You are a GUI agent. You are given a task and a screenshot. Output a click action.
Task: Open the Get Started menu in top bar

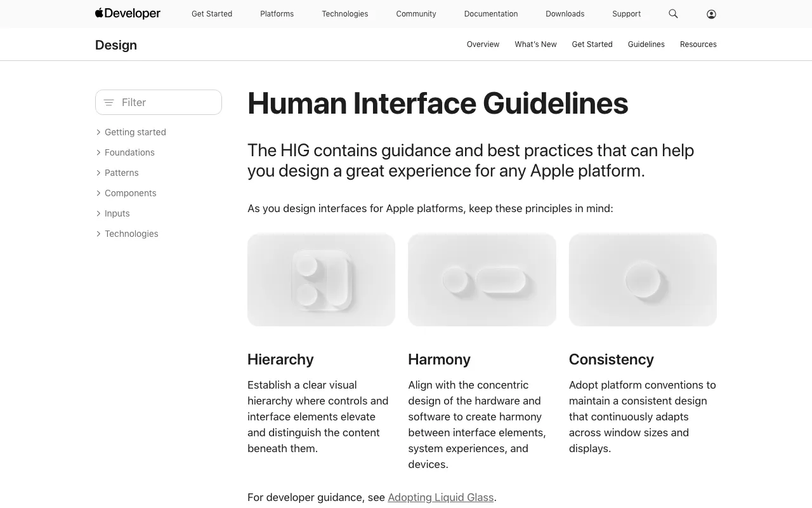tap(212, 14)
